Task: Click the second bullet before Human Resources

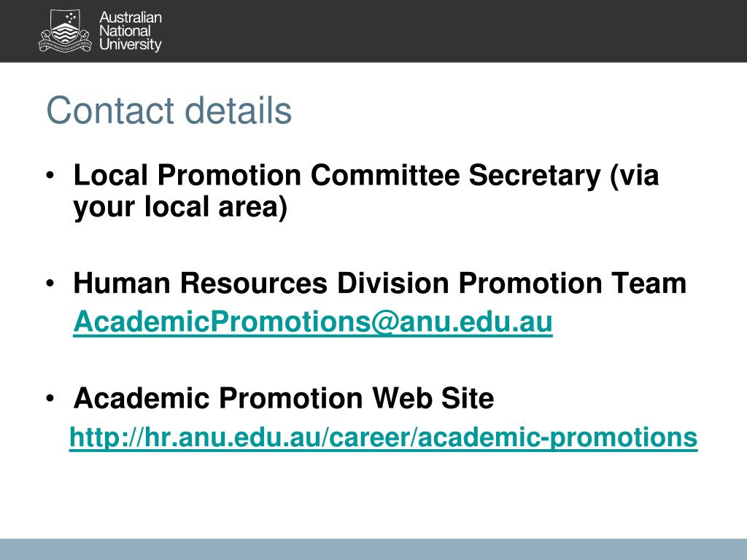Action: [x=50, y=284]
